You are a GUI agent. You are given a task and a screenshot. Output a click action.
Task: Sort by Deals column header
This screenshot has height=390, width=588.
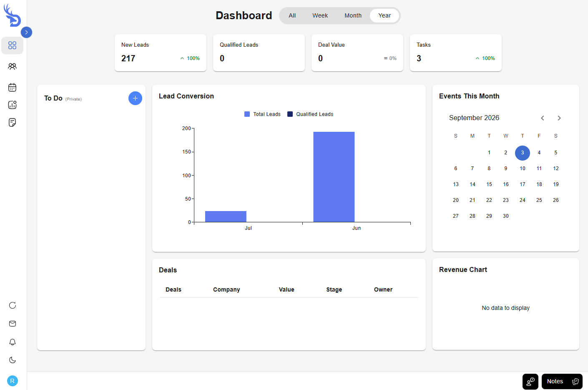tap(173, 289)
